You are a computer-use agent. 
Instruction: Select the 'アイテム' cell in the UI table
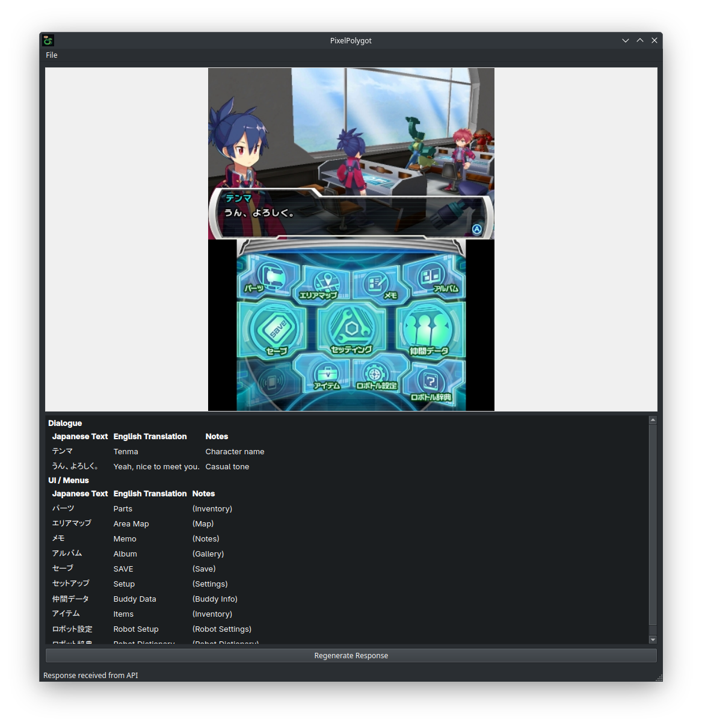[x=66, y=614]
